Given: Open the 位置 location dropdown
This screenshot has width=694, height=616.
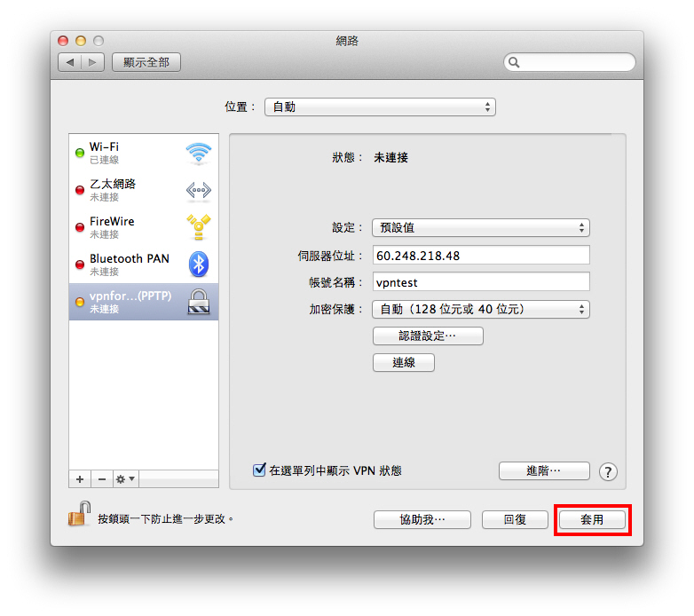Looking at the screenshot, I should click(380, 107).
